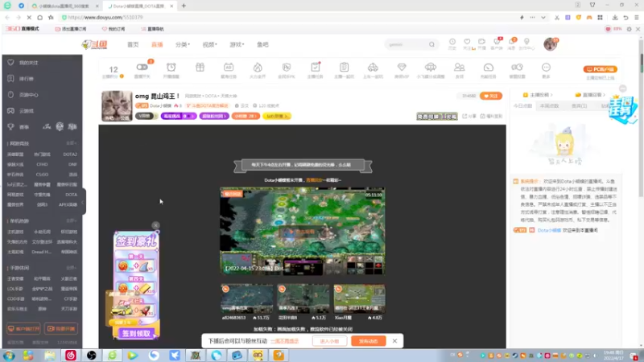Click the flame 火力全开 icon
The height and width of the screenshot is (362, 644).
258,68
